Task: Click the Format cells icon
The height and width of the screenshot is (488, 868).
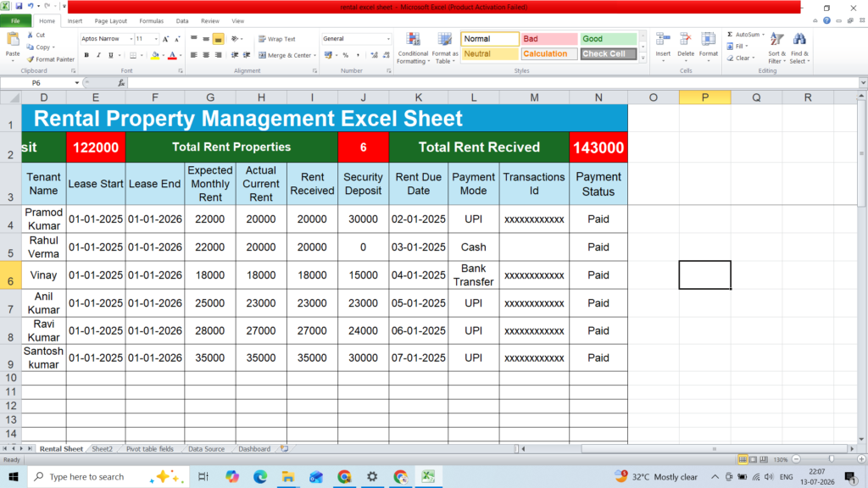Action: (708, 40)
